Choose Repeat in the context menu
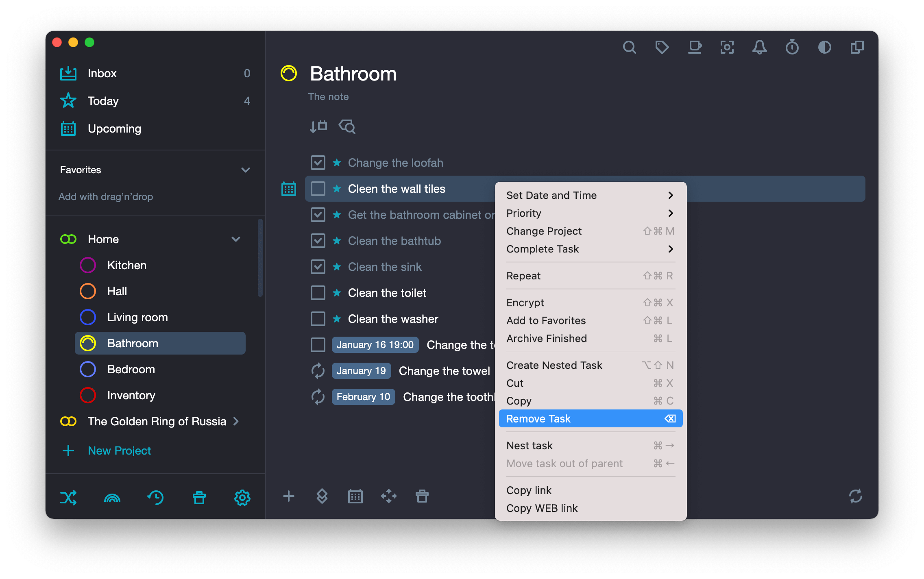This screenshot has width=924, height=579. (591, 276)
